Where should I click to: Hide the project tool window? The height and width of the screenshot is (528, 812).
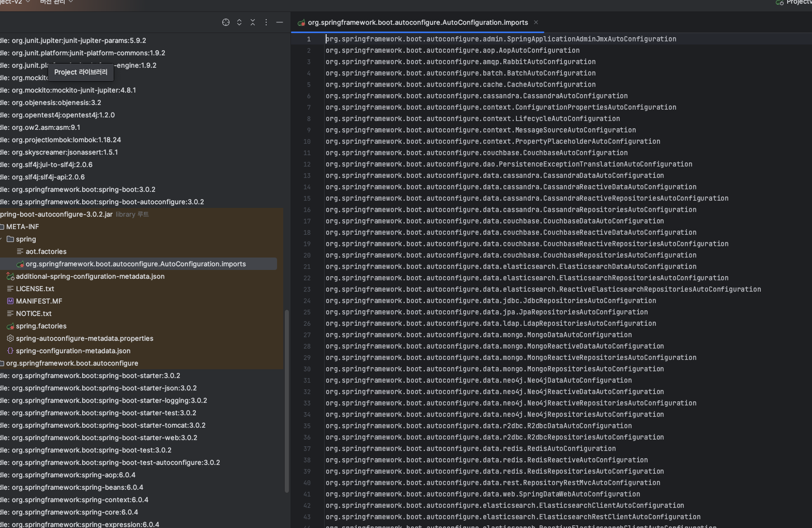[x=280, y=22]
